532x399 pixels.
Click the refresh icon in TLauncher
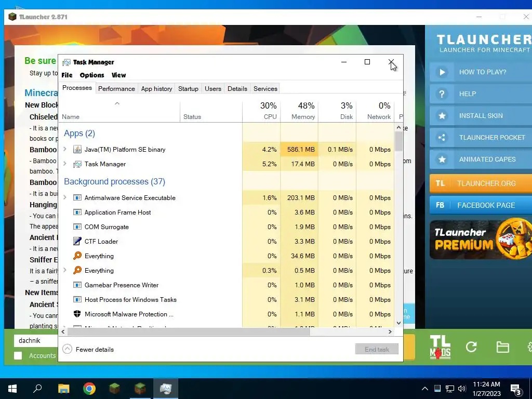pos(471,347)
